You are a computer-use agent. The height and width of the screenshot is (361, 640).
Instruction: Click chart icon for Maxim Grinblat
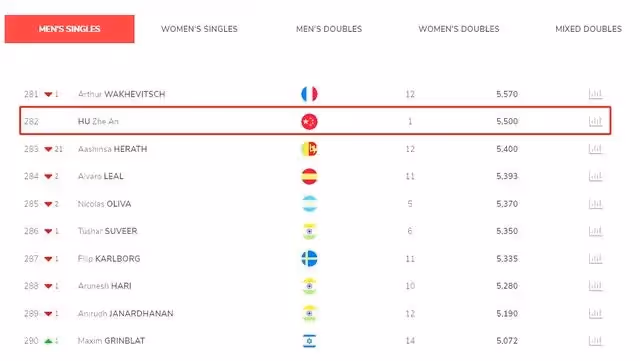(595, 341)
